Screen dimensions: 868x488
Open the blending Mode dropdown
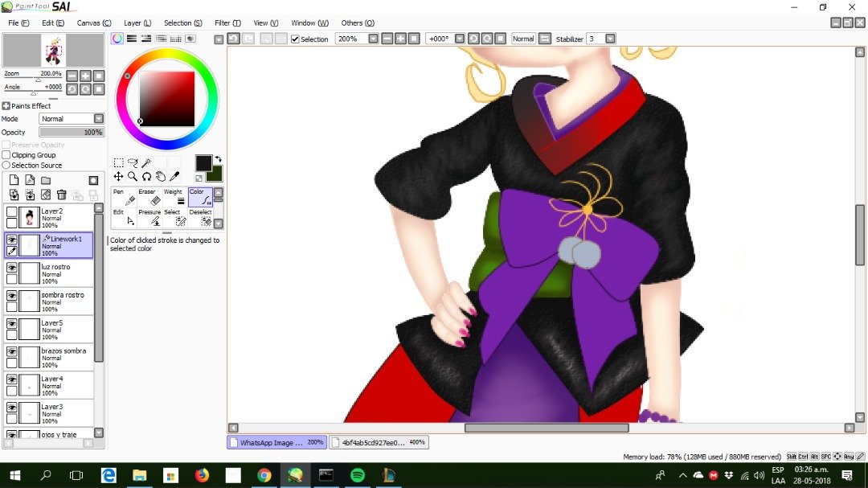72,118
